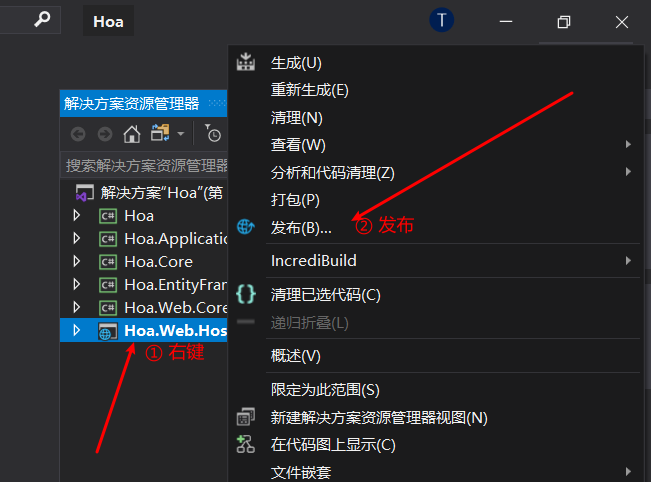Viewport: 651px width, 482px height.
Task: Select 发布(B)... from the context menu
Action: click(301, 227)
